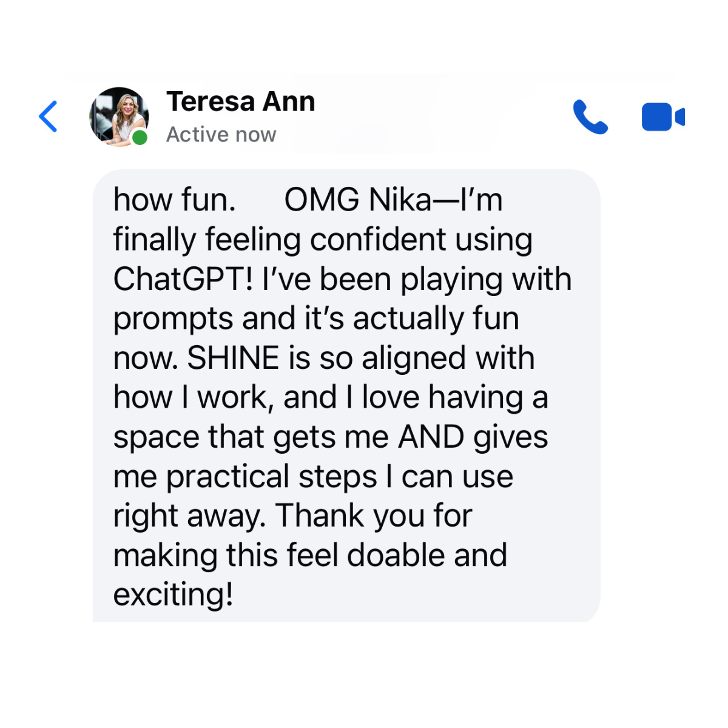Viewport: 728px width, 728px height.
Task: Click the green active status dot
Action: 140,138
